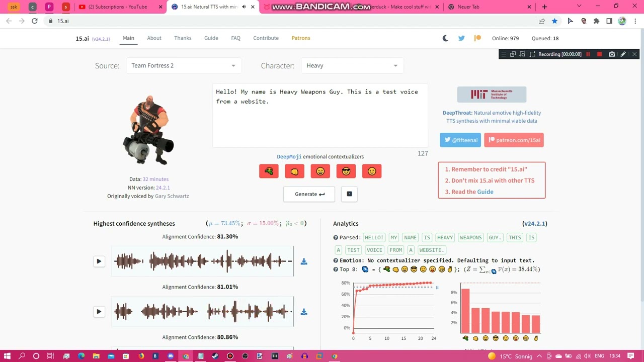Open the patreon.com/15ai button

click(514, 140)
